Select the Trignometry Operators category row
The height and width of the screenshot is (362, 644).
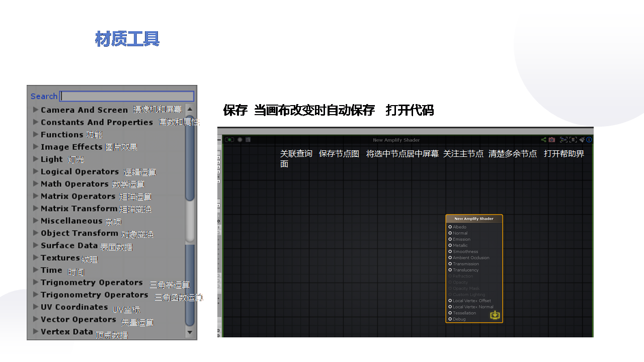(x=107, y=282)
